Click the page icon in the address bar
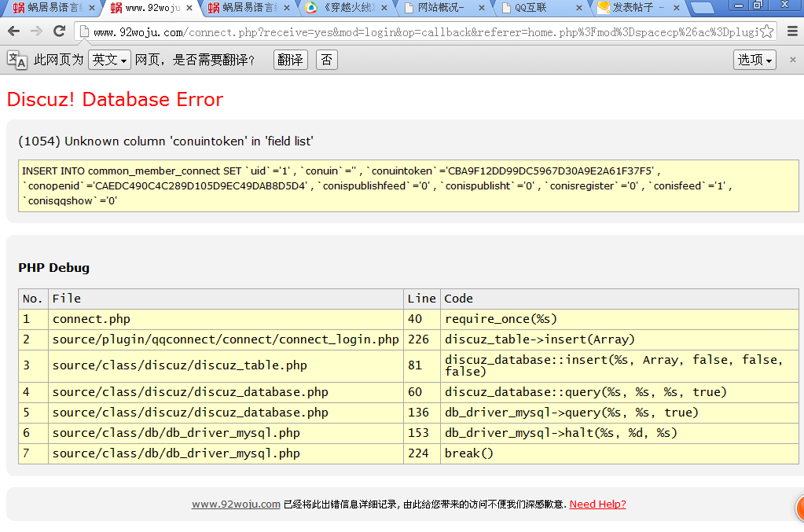This screenshot has height=532, width=804. point(83,32)
